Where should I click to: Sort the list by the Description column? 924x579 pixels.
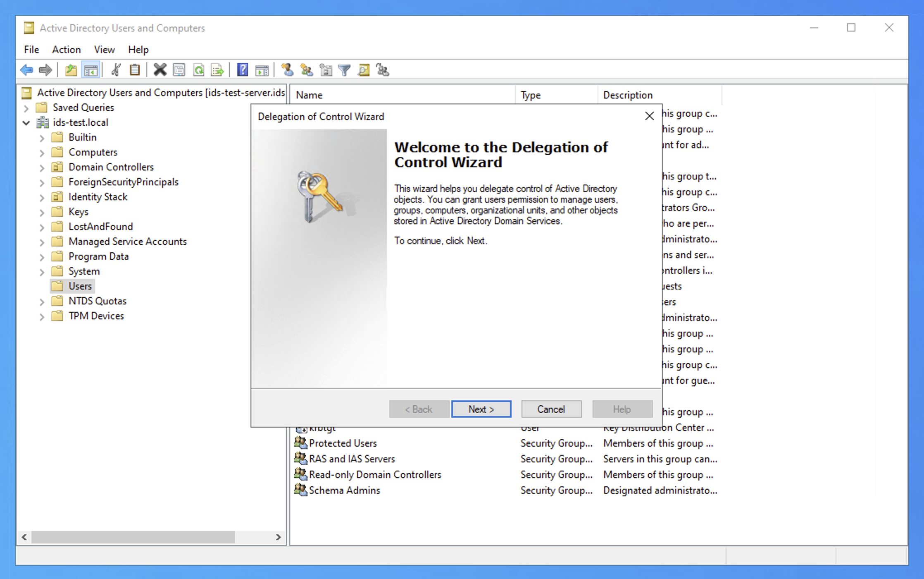[660, 95]
